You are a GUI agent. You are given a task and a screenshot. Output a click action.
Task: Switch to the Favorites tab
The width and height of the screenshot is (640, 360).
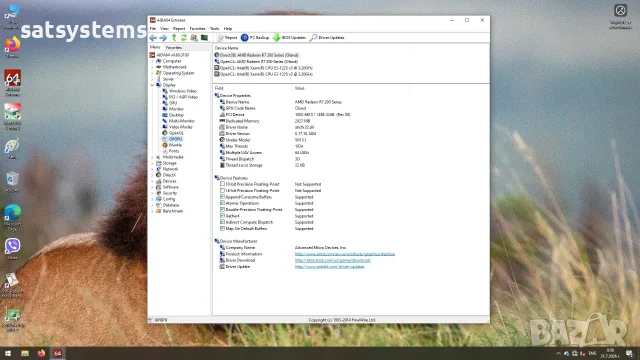pyautogui.click(x=174, y=48)
